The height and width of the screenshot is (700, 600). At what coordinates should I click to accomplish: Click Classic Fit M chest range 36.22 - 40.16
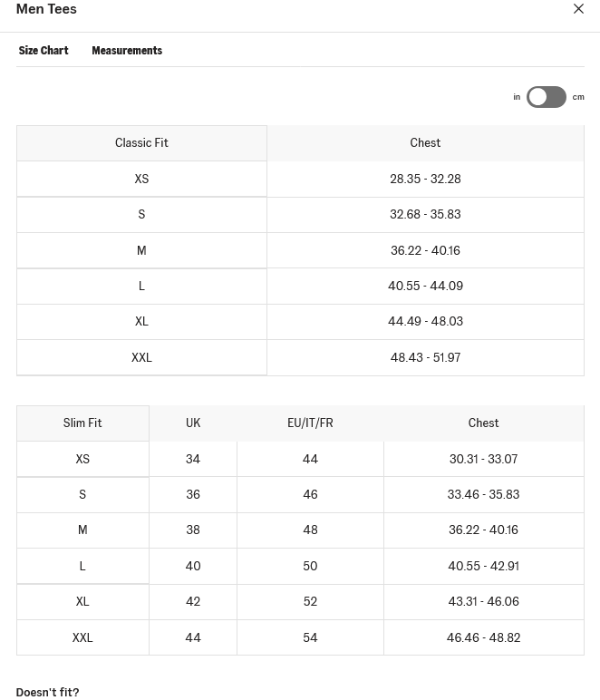(x=425, y=251)
